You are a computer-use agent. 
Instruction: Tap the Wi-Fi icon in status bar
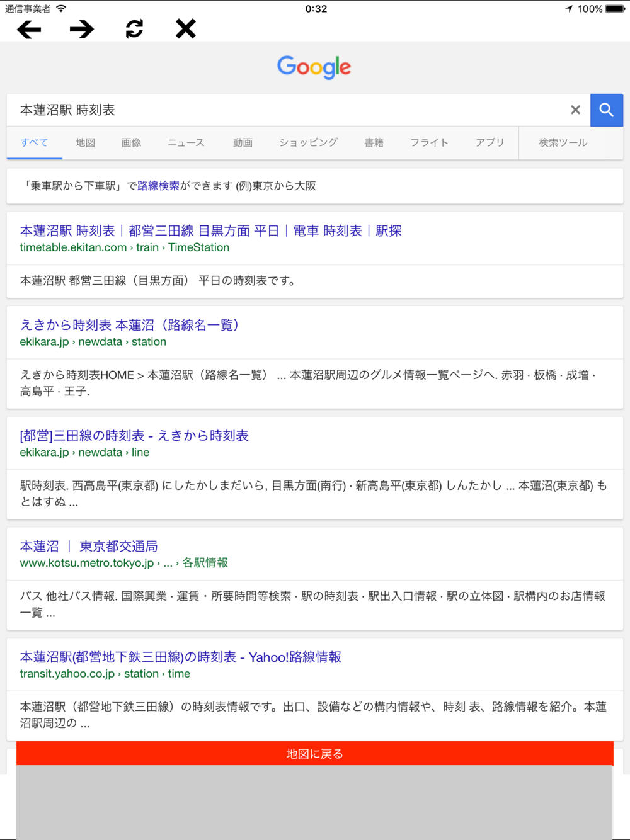61,9
